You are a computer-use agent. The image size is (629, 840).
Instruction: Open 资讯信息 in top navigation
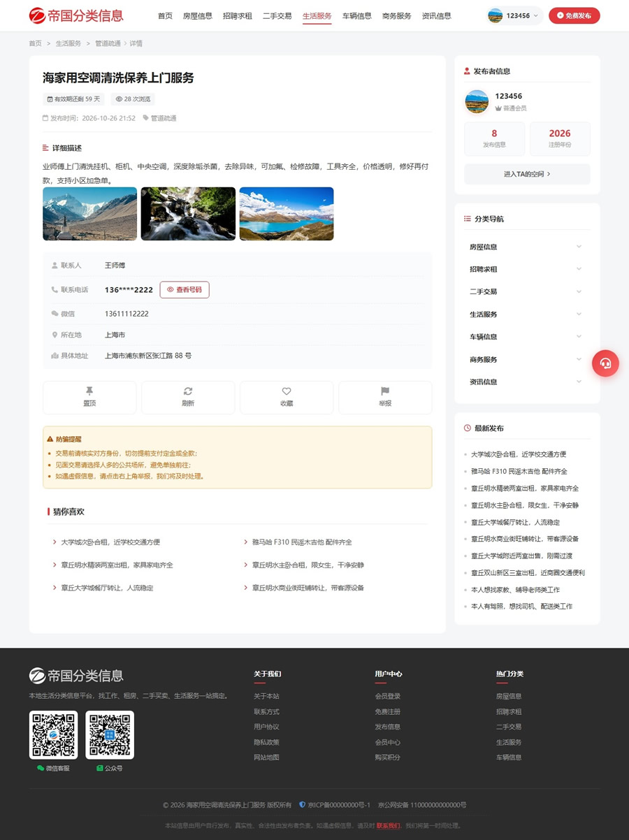click(x=437, y=15)
